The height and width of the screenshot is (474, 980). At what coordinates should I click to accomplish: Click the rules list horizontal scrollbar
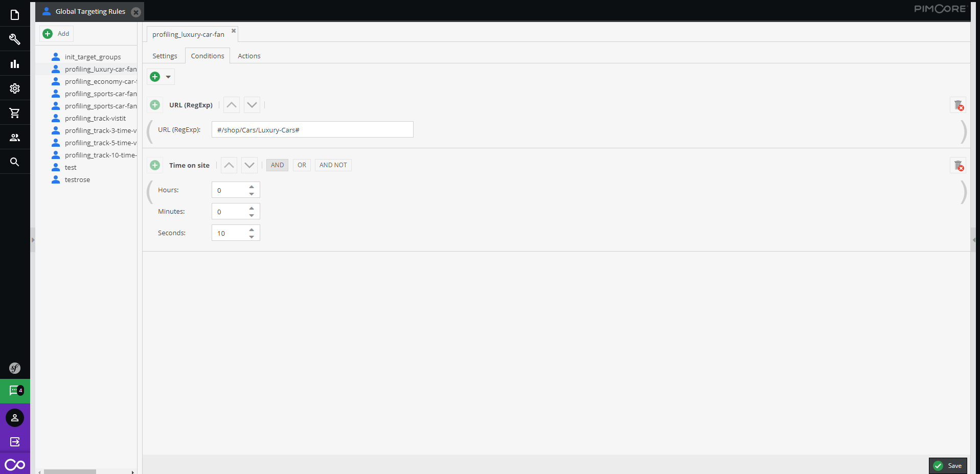70,471
